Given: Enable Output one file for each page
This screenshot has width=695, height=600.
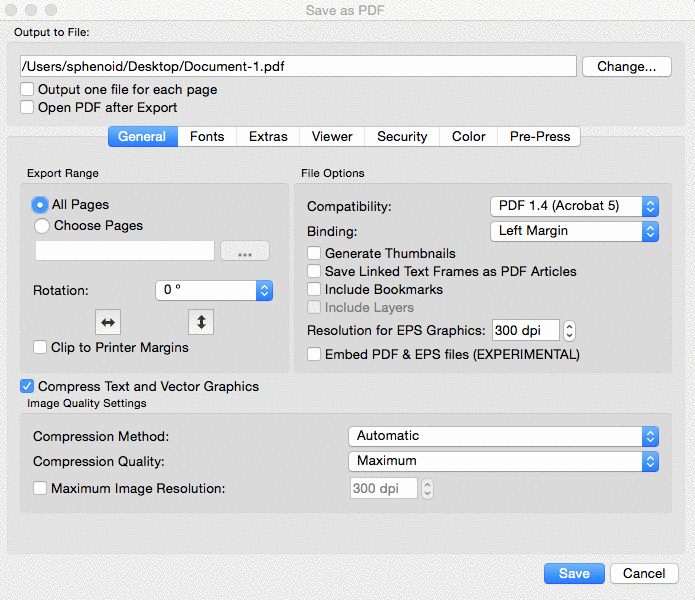Looking at the screenshot, I should click(x=28, y=90).
